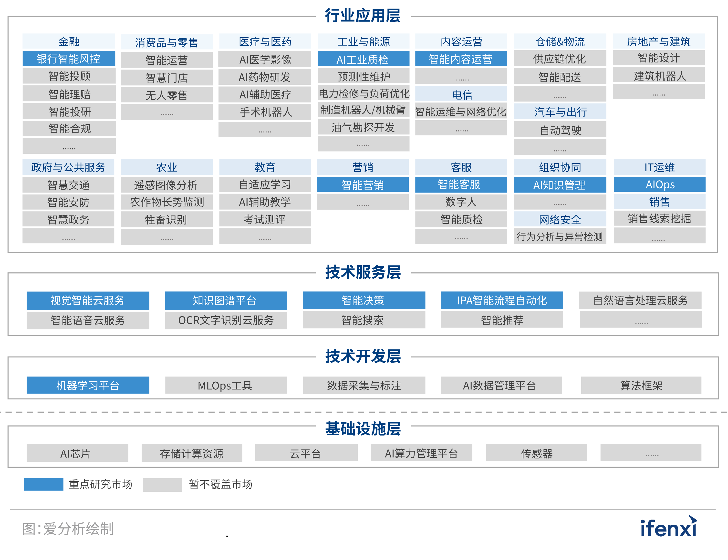Image resolution: width=728 pixels, height=560 pixels.
Task: Select the 预测性维护 cell
Action: tap(363, 76)
